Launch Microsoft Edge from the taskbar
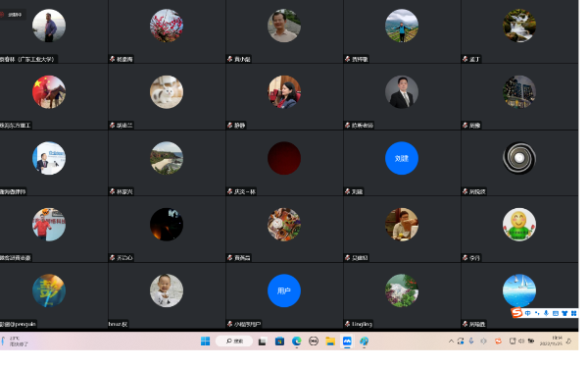 (x=297, y=341)
